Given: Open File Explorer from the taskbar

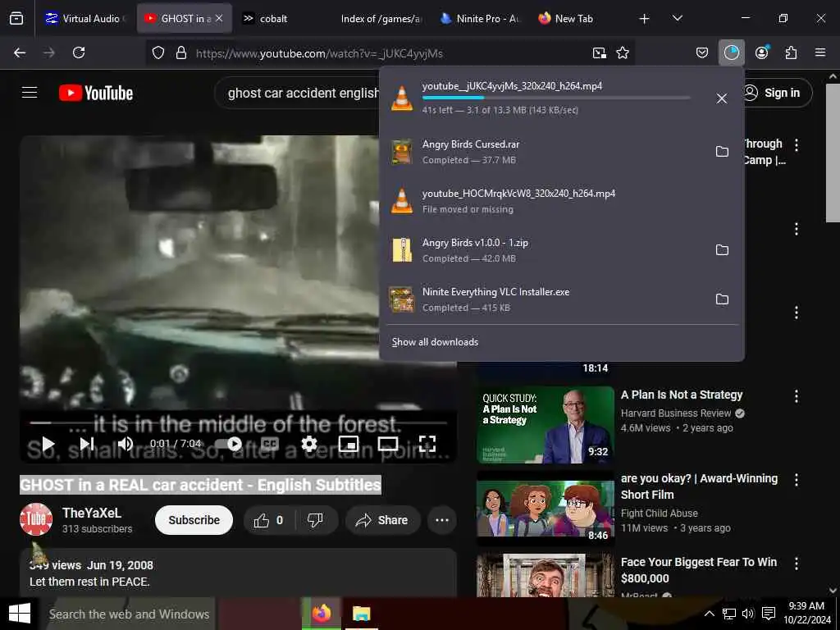Looking at the screenshot, I should click(361, 614).
